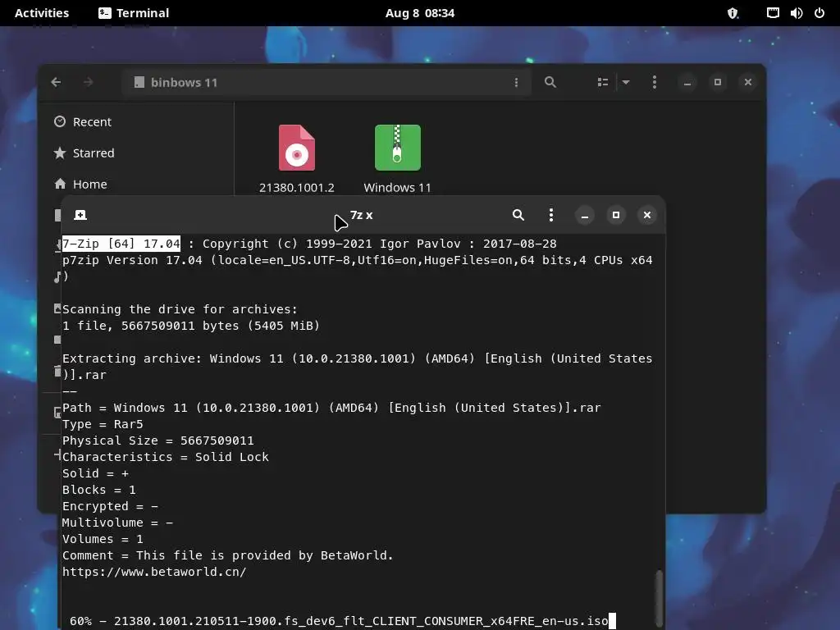Viewport: 840px width, 630px height.
Task: Click the 'Type = Rar5' line
Action: tap(103, 424)
